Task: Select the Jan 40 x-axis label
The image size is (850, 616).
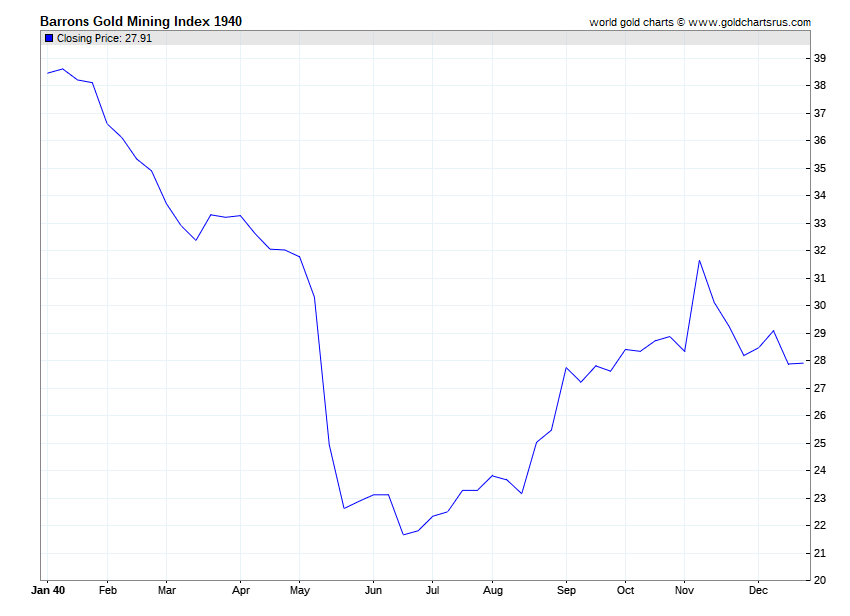Action: (x=48, y=591)
